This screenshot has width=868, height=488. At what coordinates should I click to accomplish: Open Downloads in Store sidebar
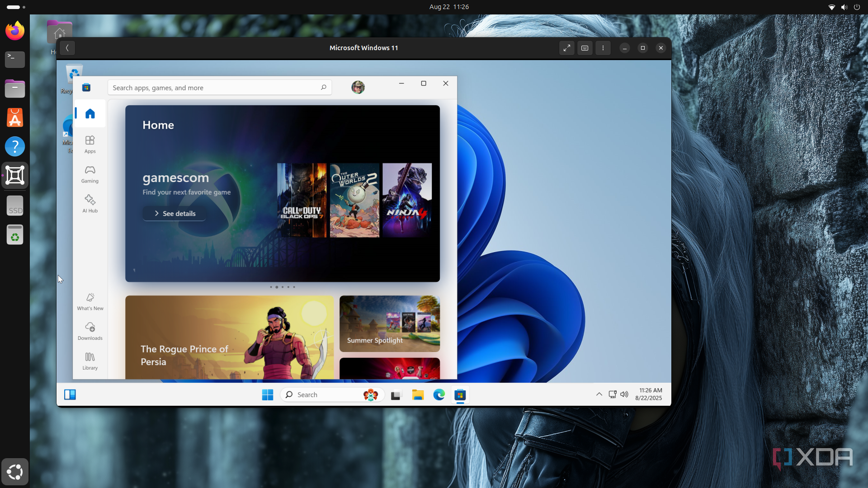click(90, 331)
